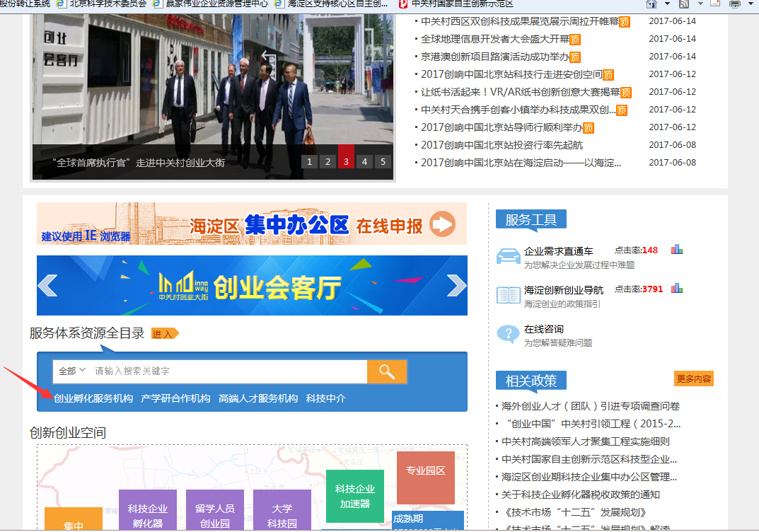
Task: Open news 中关村西区双创科技成果展览展示周拉开帷幕
Action: click(x=520, y=21)
